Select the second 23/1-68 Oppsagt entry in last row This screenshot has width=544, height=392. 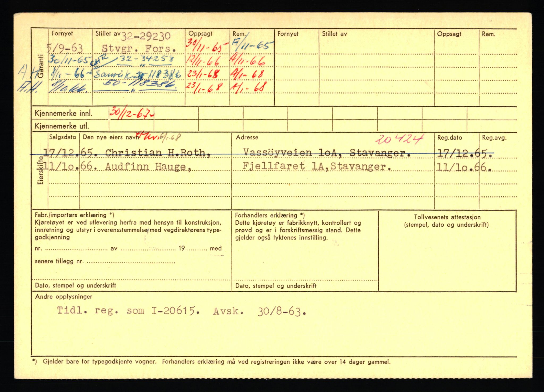pyautogui.click(x=204, y=87)
